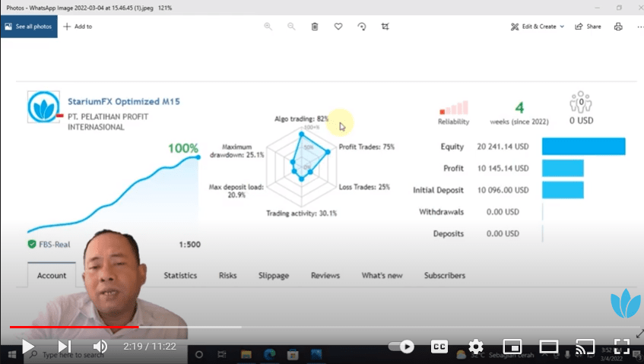The image size is (644, 364).
Task: Go to What's new tab
Action: point(382,275)
